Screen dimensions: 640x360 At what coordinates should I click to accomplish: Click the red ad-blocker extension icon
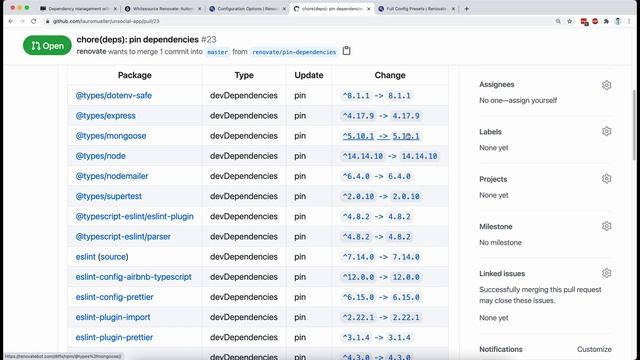coord(595,21)
